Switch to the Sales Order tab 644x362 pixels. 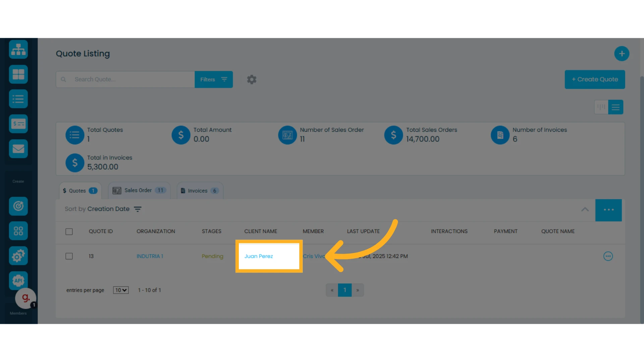pos(139,190)
